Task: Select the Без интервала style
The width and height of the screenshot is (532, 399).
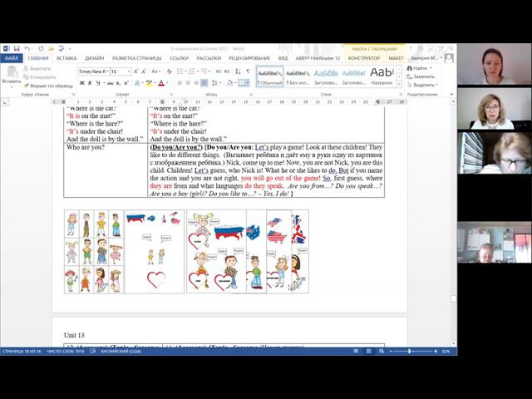Action: 298,76
